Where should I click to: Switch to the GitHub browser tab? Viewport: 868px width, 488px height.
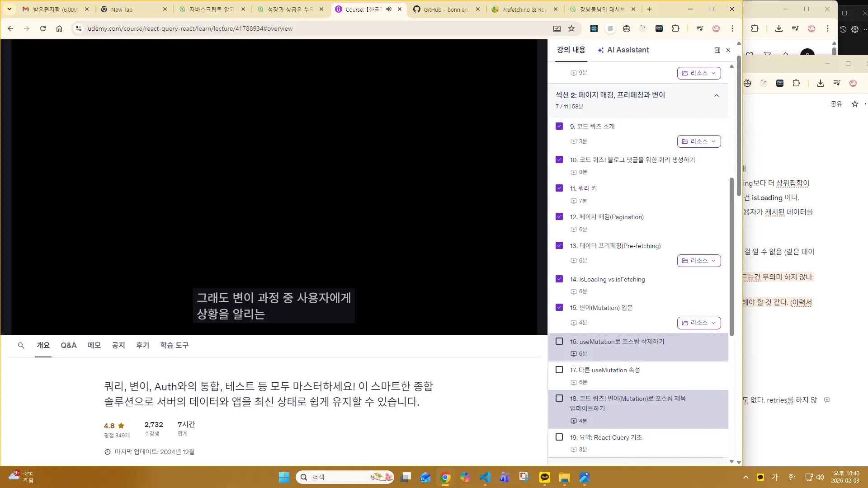445,9
